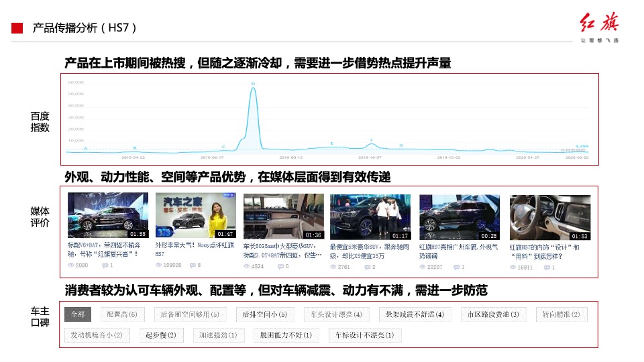644x362 pixels.
Task: Click marker C on the Baidu index chart
Action: [x=224, y=147]
